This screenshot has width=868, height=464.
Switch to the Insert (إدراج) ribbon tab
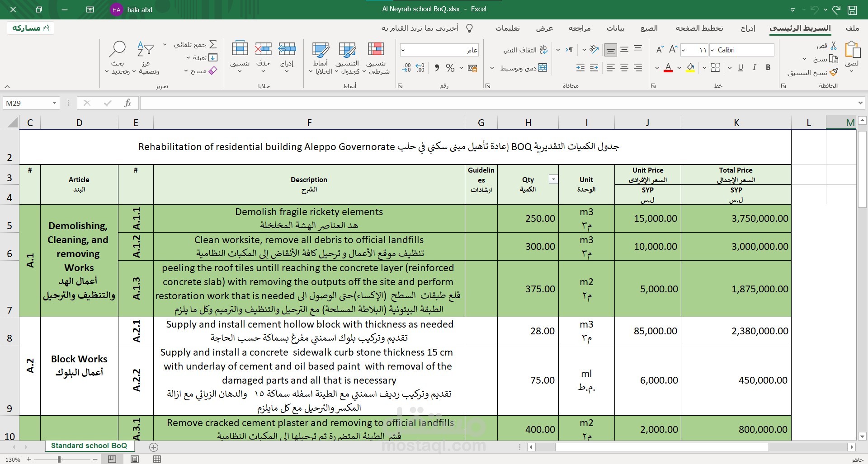[748, 28]
